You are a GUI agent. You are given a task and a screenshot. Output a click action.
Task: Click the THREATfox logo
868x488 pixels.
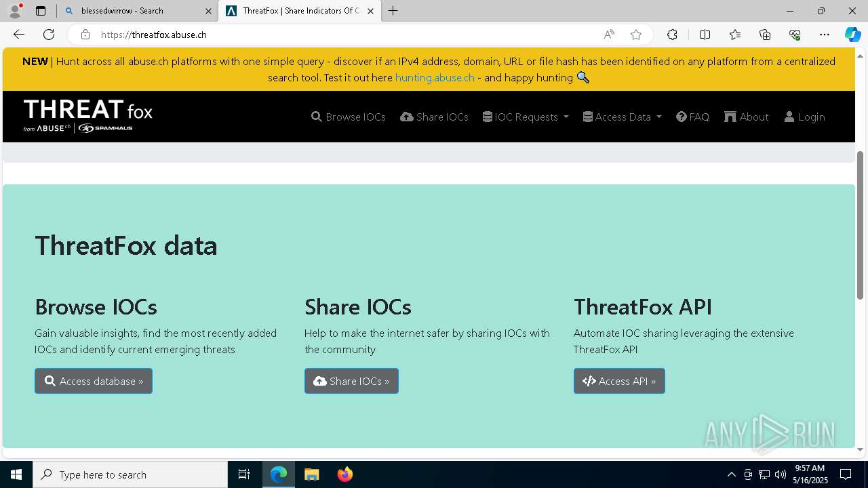tap(88, 116)
